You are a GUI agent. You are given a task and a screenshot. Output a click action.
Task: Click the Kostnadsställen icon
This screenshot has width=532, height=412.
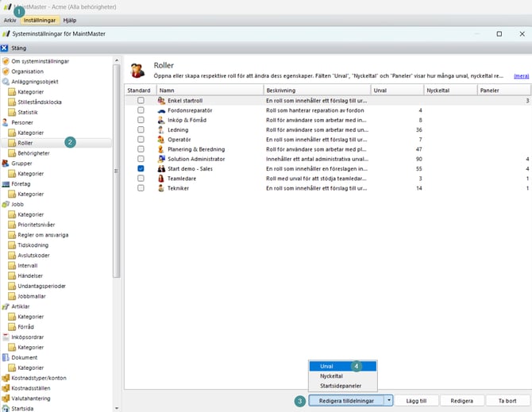point(6,388)
